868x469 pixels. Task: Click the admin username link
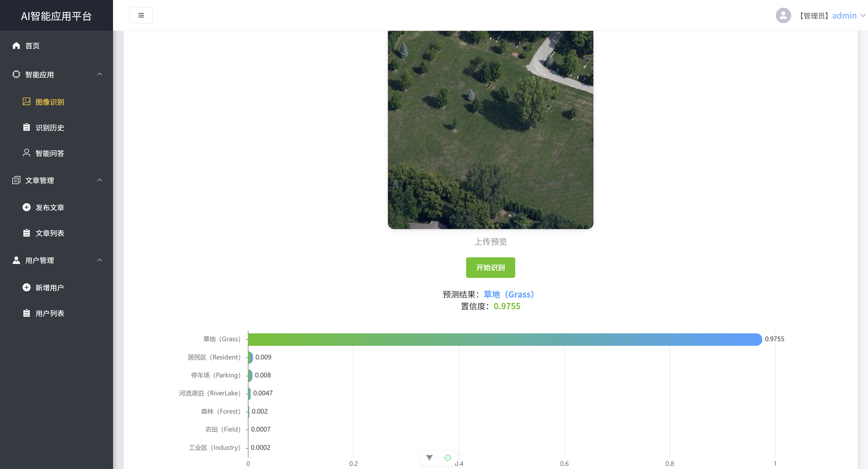pyautogui.click(x=844, y=15)
